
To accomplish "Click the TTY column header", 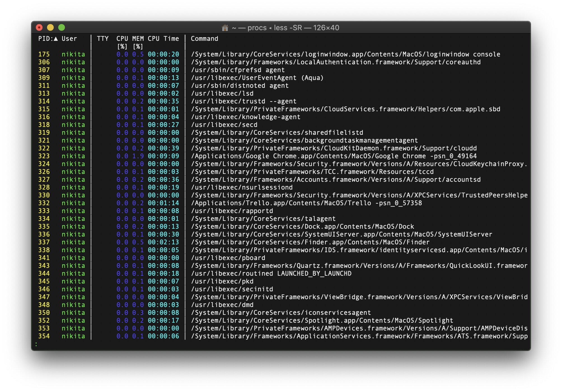I will tap(102, 39).
